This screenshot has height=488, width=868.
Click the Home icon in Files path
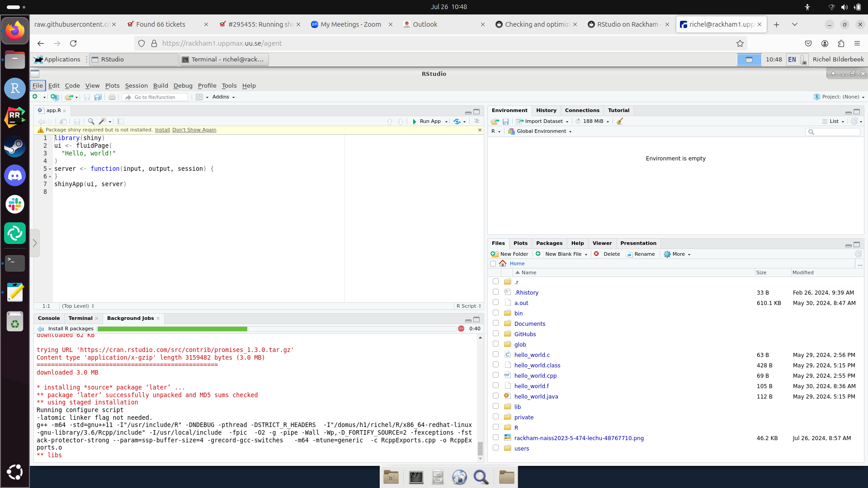tap(503, 263)
